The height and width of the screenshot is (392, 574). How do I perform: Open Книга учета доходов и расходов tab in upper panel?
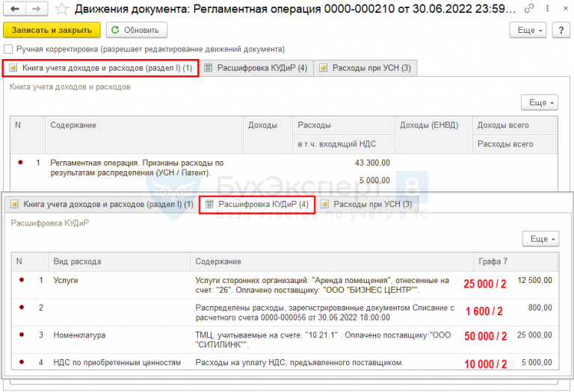(x=101, y=68)
